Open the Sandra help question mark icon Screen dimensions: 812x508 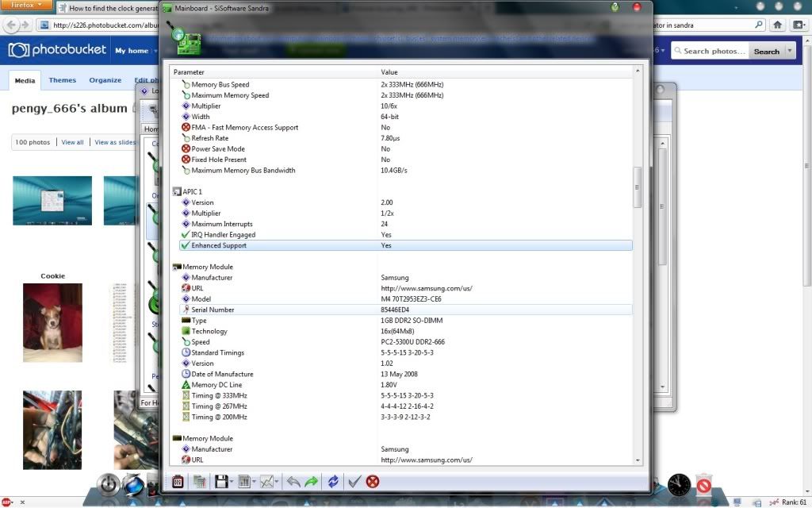point(615,7)
